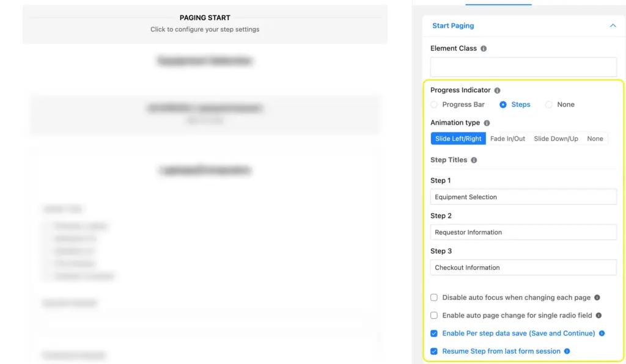Click the Element Class input field
This screenshot has height=364, width=626.
(x=523, y=67)
